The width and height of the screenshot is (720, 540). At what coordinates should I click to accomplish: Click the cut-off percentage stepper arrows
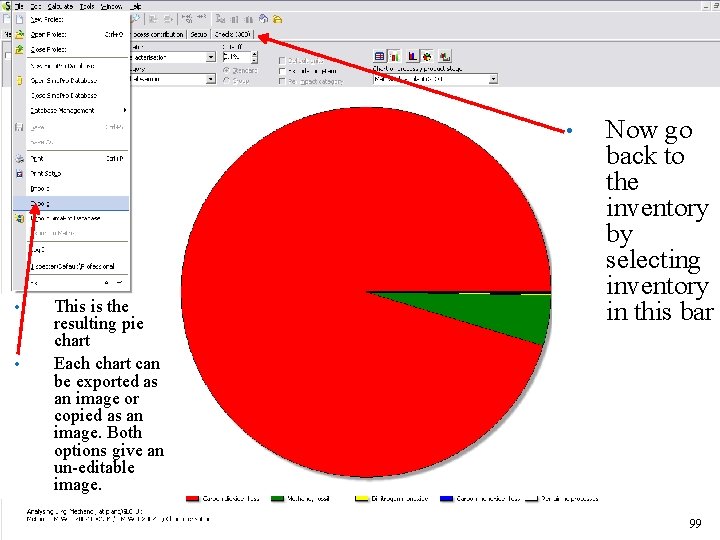click(x=255, y=57)
